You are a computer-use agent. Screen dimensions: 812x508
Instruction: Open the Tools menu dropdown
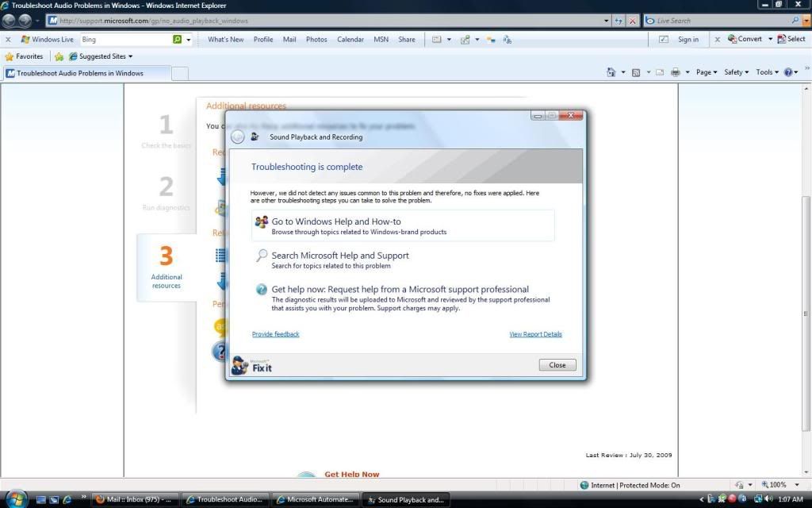point(767,72)
